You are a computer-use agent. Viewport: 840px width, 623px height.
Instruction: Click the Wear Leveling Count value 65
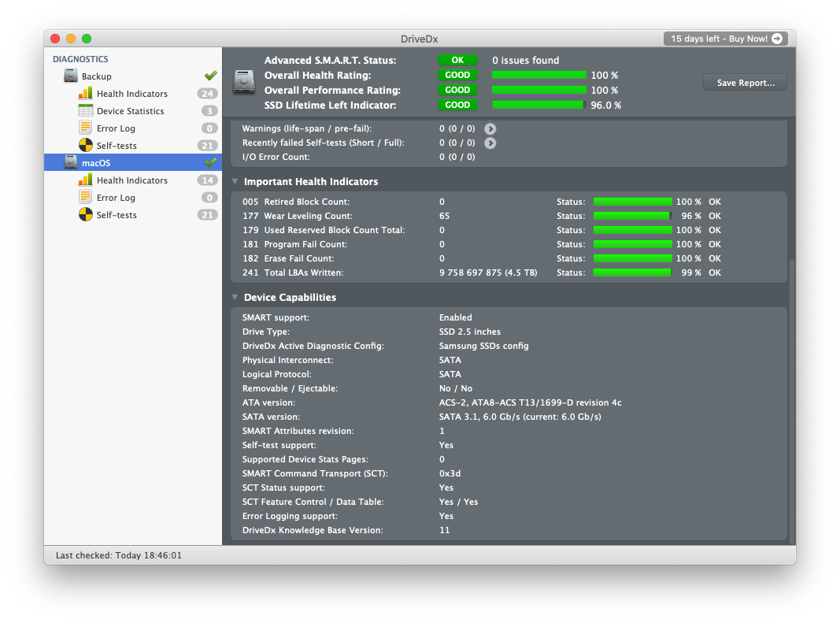click(445, 216)
